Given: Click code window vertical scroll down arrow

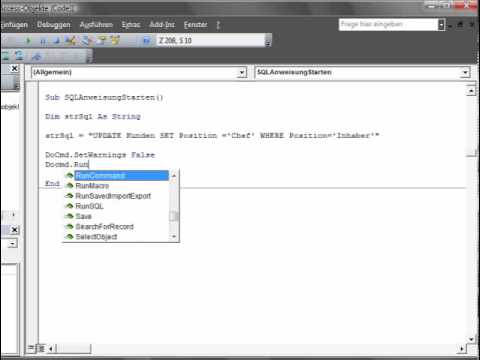Looking at the screenshot, I should [x=471, y=339].
